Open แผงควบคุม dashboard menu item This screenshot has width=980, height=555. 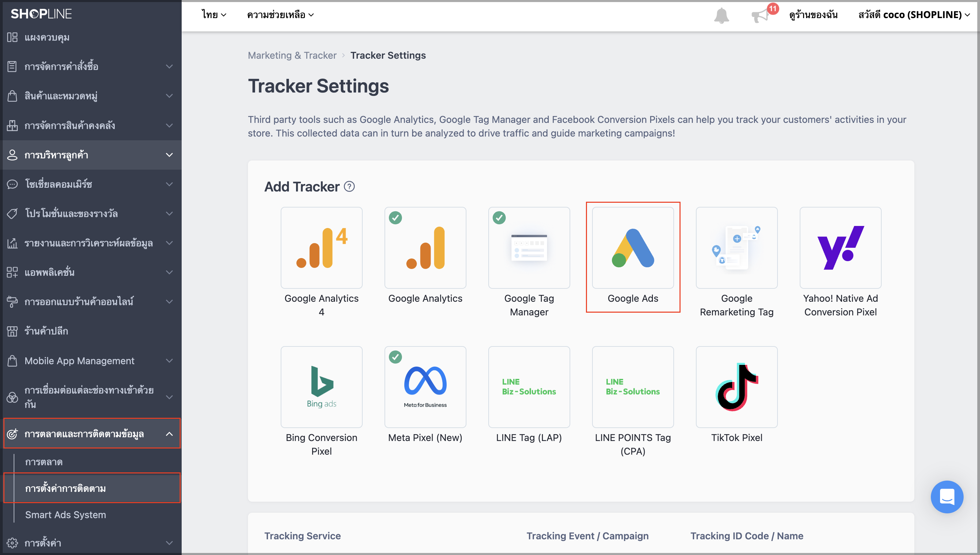tap(91, 37)
